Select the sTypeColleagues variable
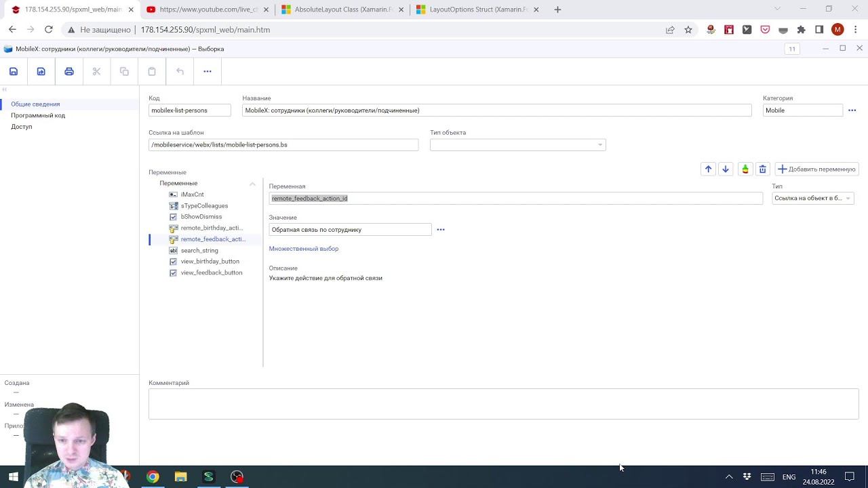The width and height of the screenshot is (868, 488). 204,206
